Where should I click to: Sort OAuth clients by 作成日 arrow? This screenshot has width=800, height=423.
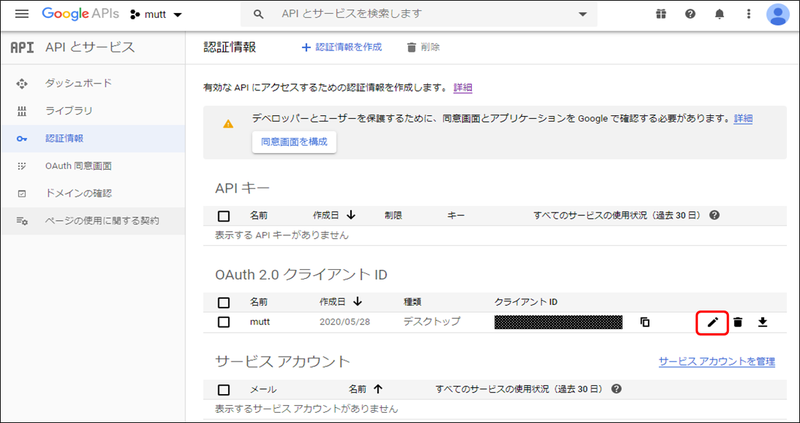coord(357,302)
